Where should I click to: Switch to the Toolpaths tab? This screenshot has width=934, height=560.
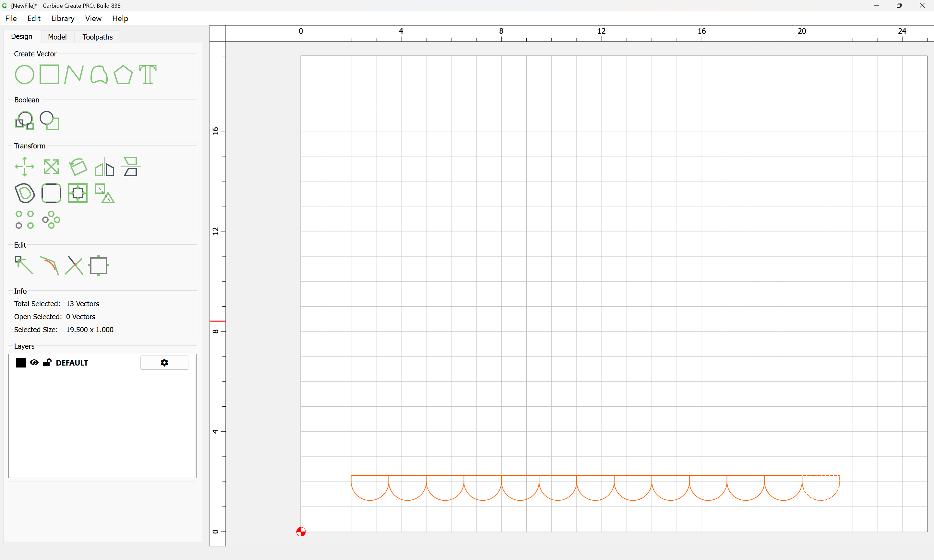click(97, 37)
